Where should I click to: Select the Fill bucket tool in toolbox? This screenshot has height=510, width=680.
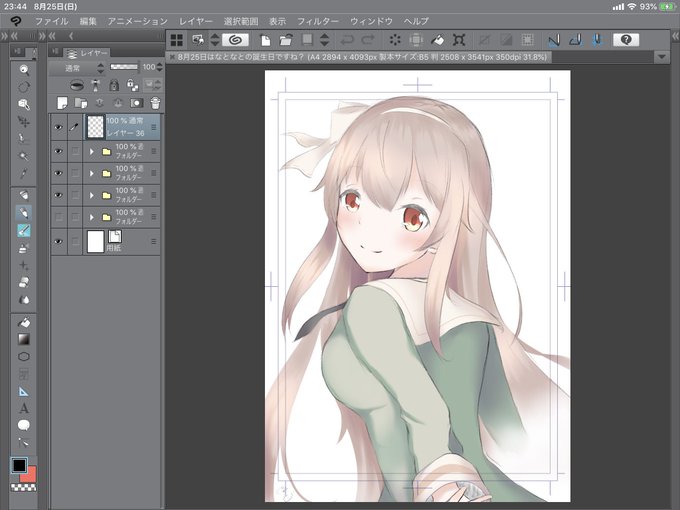pyautogui.click(x=24, y=322)
